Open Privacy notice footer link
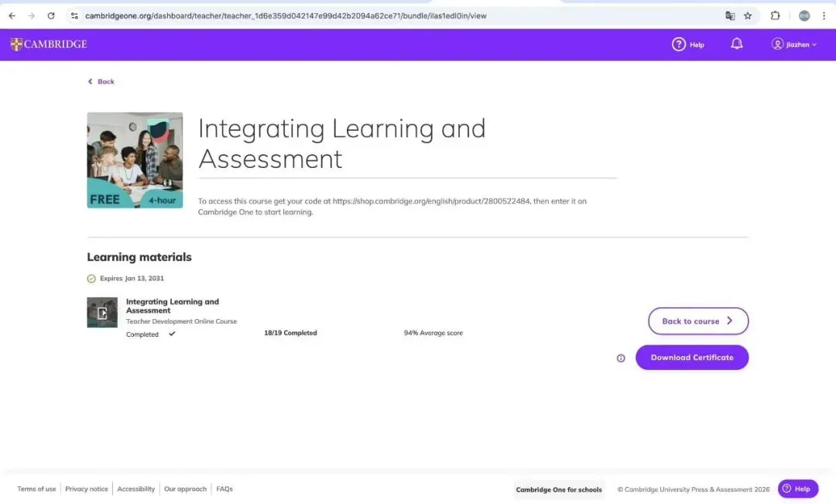The height and width of the screenshot is (504, 836). pos(87,489)
